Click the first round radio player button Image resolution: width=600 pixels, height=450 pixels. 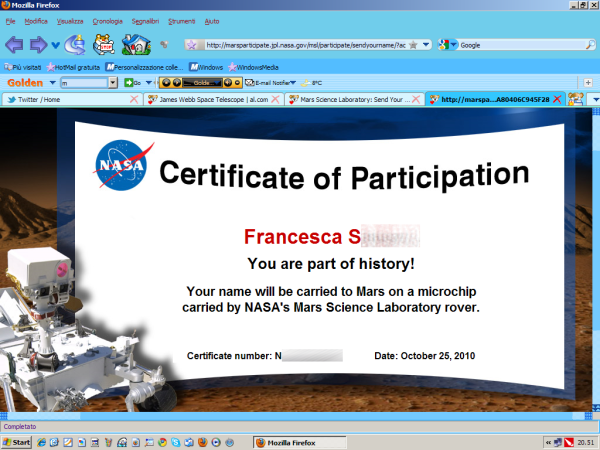coord(167,83)
